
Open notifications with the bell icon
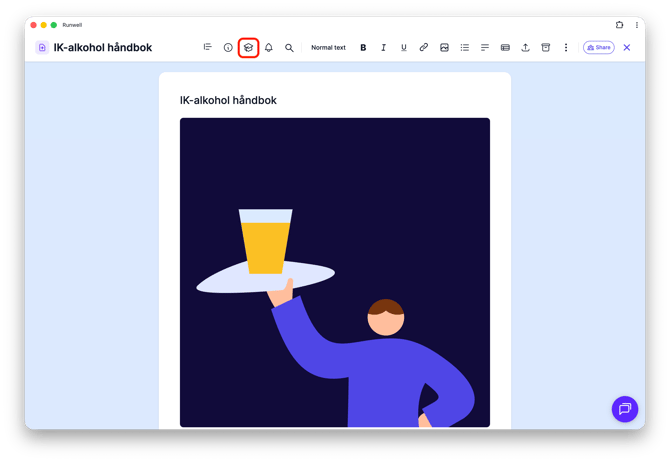click(x=268, y=47)
